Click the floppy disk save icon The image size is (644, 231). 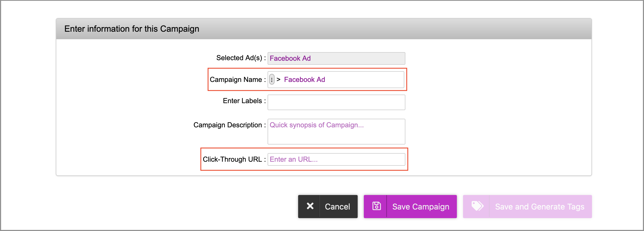point(376,206)
